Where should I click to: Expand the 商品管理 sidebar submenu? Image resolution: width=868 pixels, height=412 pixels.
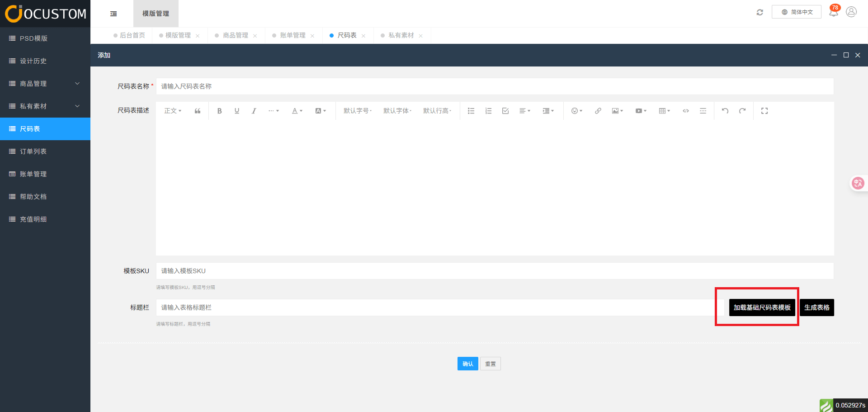(x=45, y=84)
